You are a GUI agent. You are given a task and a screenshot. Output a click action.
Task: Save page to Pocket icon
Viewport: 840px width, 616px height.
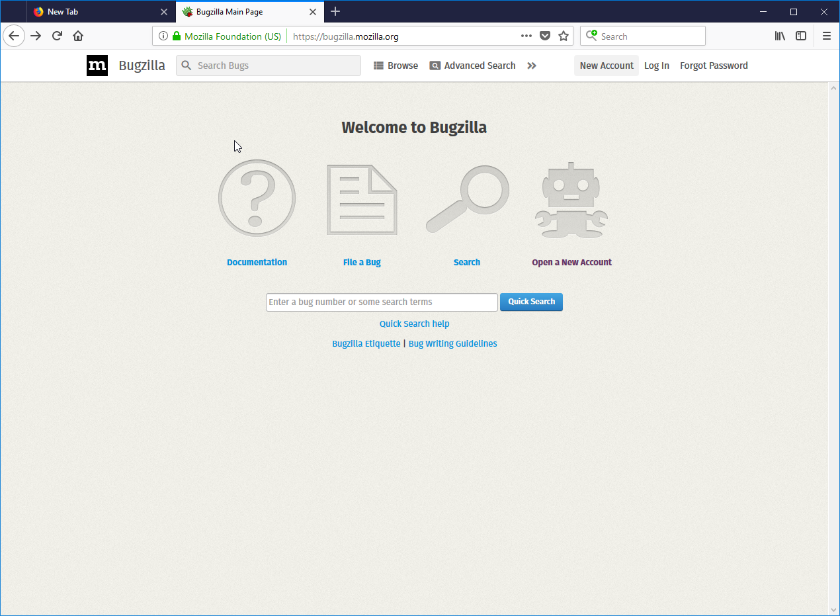pyautogui.click(x=545, y=36)
